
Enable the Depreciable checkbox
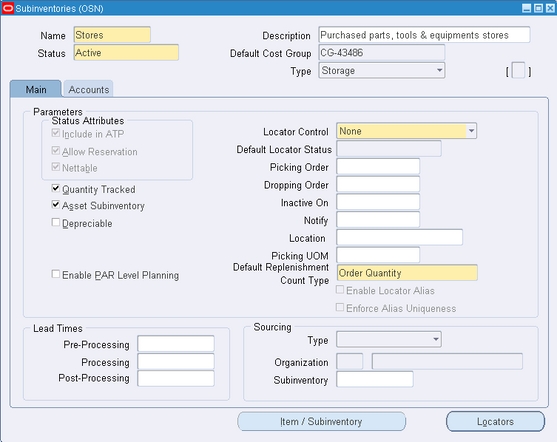tap(55, 222)
